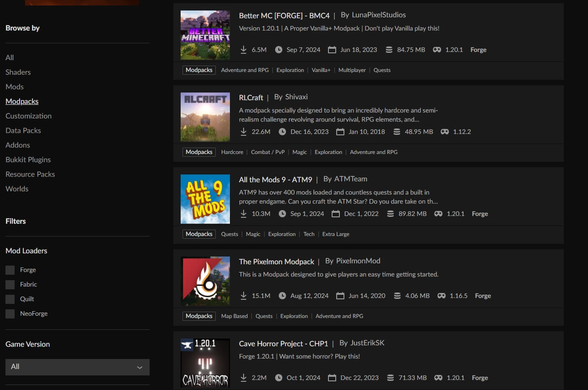Click the Hardcore tag on RLCraft
Screen dimensions: 588x390
tap(232, 152)
